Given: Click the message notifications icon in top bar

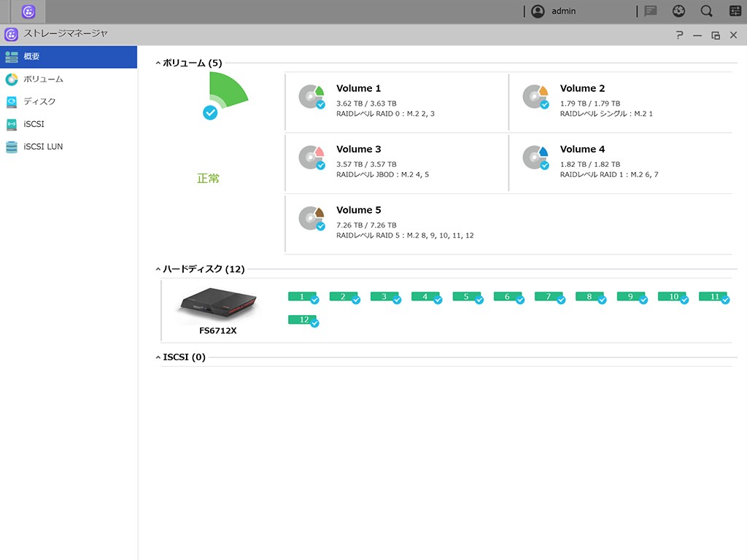Looking at the screenshot, I should [x=651, y=11].
